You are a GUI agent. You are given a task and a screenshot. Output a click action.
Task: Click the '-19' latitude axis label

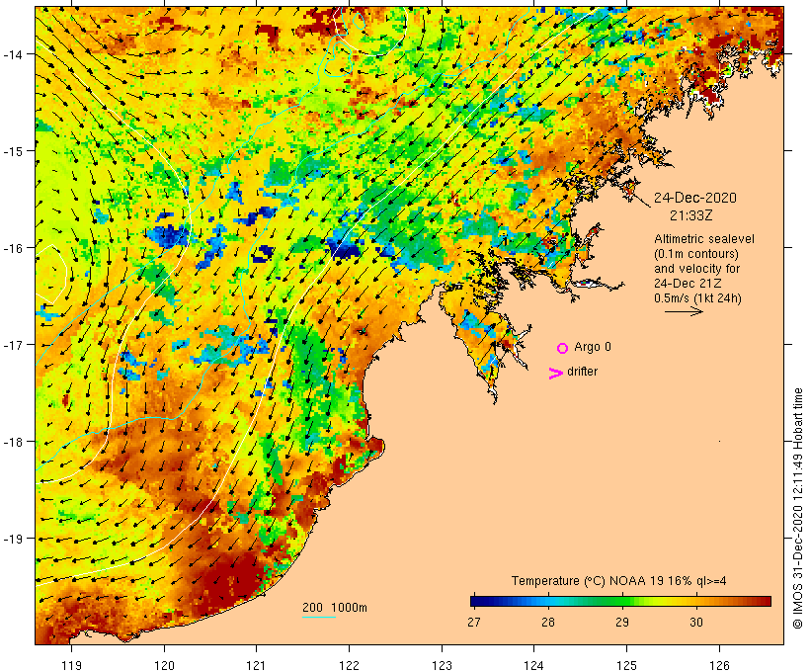(x=12, y=539)
